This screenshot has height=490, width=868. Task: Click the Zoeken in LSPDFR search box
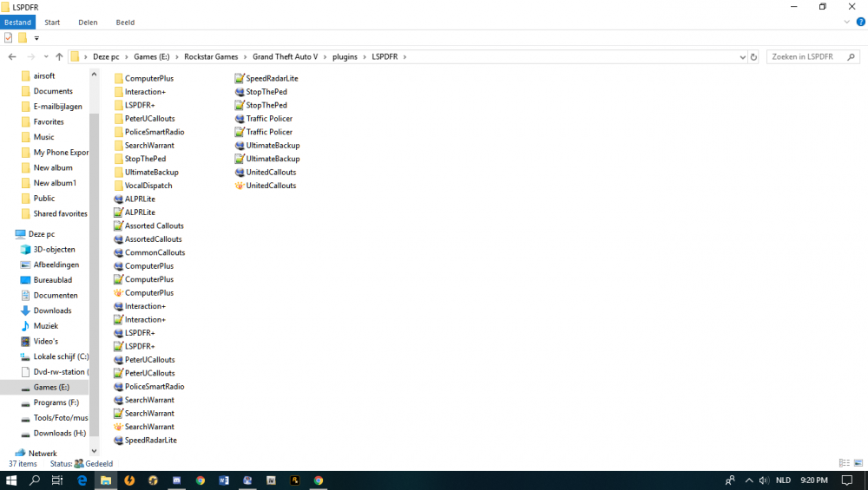click(813, 57)
